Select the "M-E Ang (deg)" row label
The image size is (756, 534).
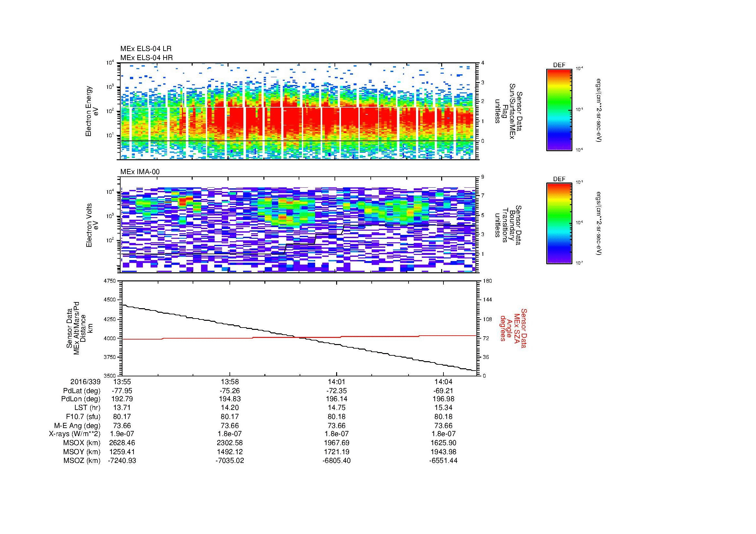coord(77,426)
